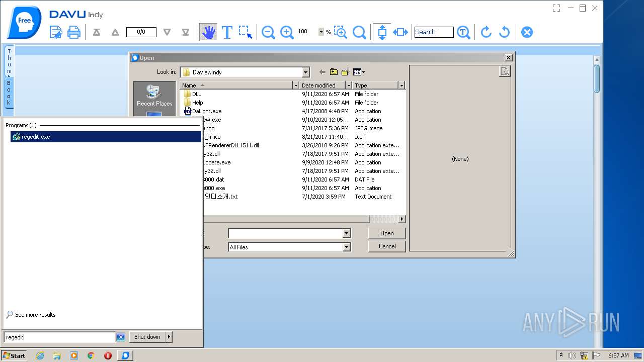Screen dimensions: 644x362
Task: Click the Start search field with regedit
Action: coord(60,337)
